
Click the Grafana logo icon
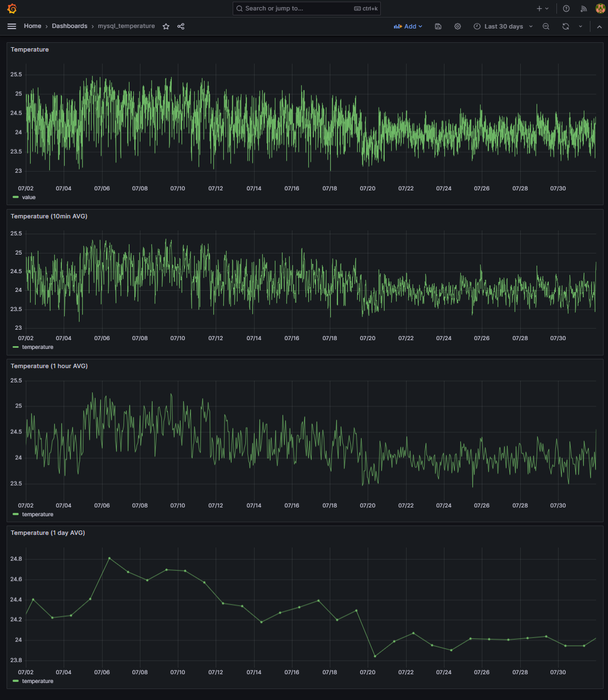coord(12,9)
